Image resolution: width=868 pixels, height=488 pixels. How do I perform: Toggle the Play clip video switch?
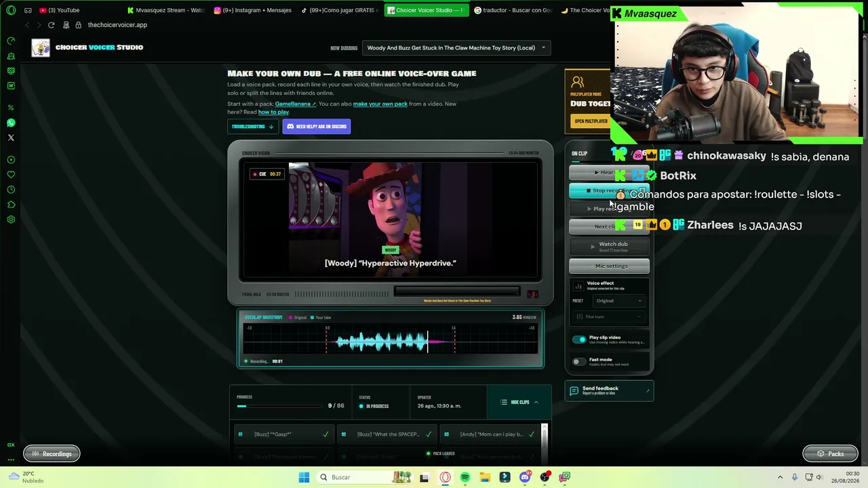[x=578, y=340]
